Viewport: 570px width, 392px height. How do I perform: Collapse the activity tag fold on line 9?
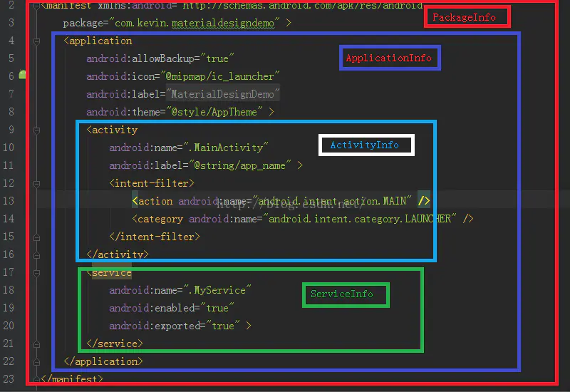[x=36, y=130]
